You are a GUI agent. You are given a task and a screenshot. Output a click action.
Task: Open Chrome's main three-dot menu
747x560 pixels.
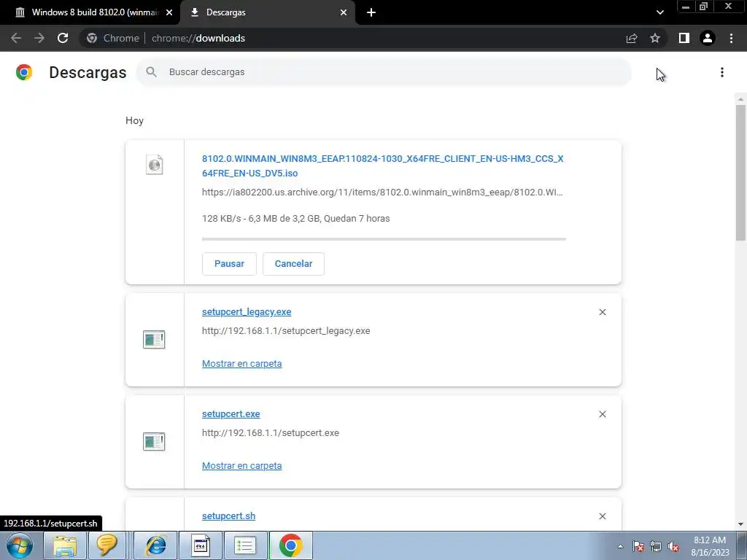(x=731, y=38)
